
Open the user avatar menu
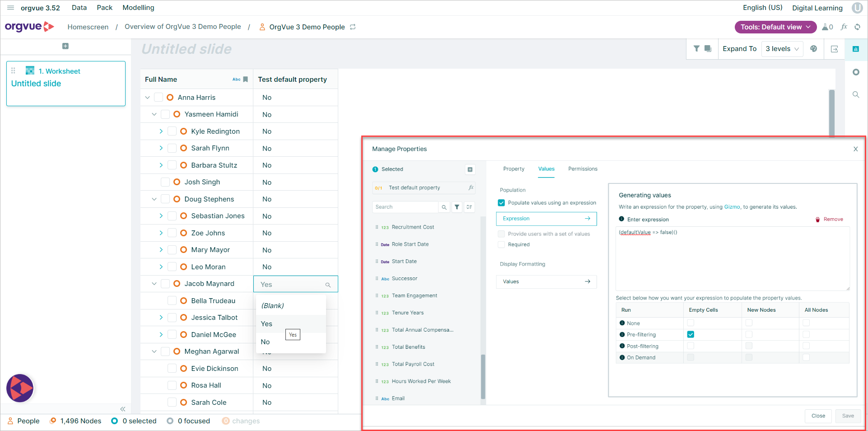pyautogui.click(x=857, y=8)
